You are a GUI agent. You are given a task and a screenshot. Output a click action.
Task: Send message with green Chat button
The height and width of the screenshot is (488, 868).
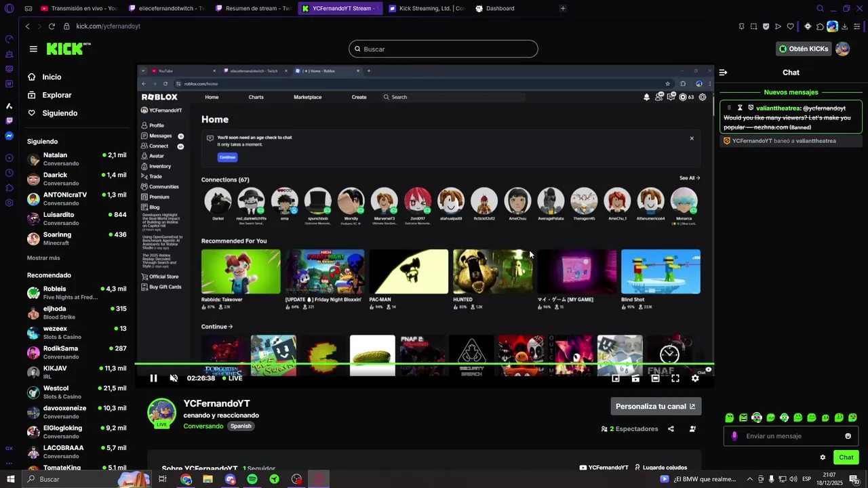[x=846, y=457]
